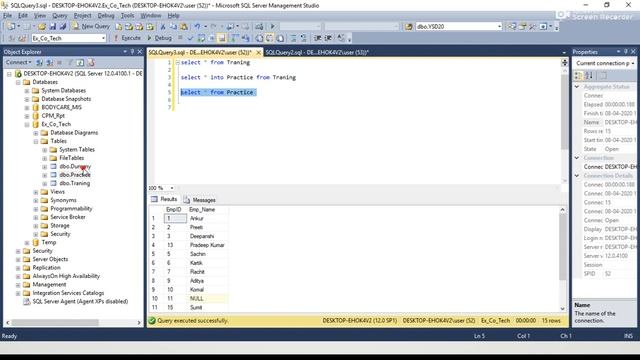Click the Execute query button
Viewport: 640px width, 360px height.
click(x=127, y=38)
